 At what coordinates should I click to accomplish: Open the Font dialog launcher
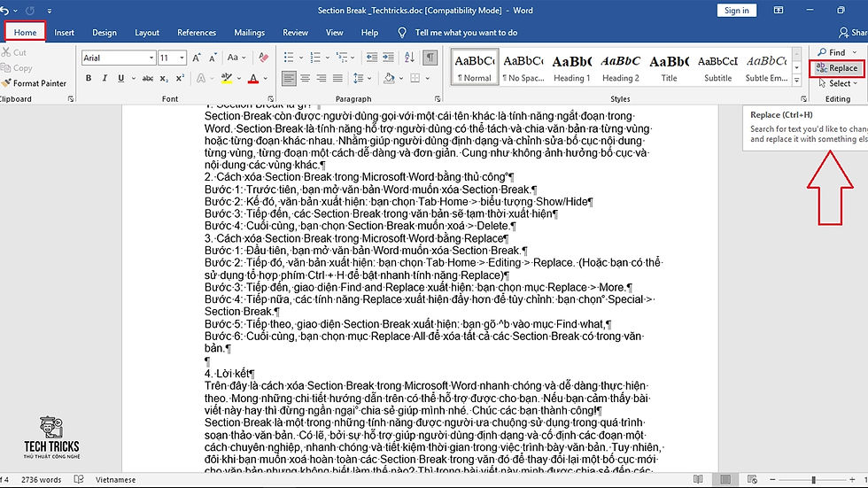[271, 99]
